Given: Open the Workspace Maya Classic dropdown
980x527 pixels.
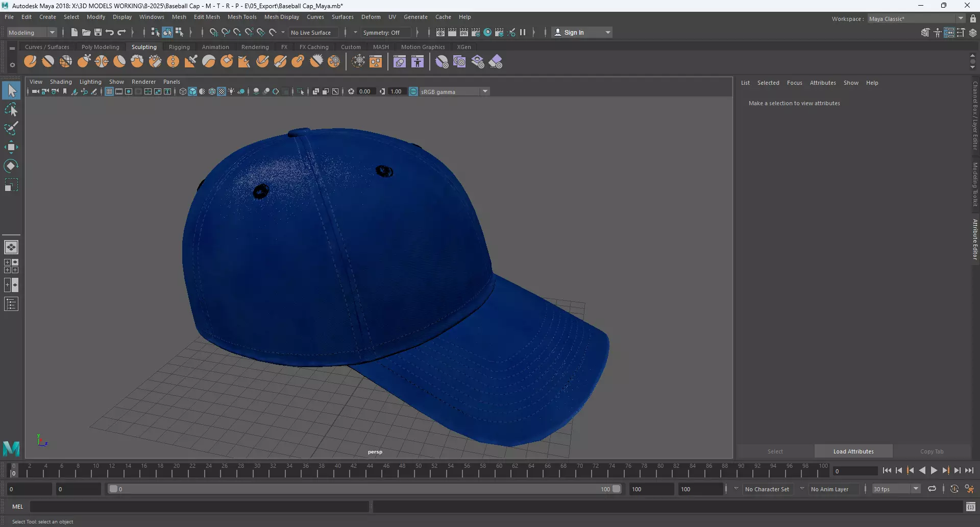Looking at the screenshot, I should coord(916,18).
